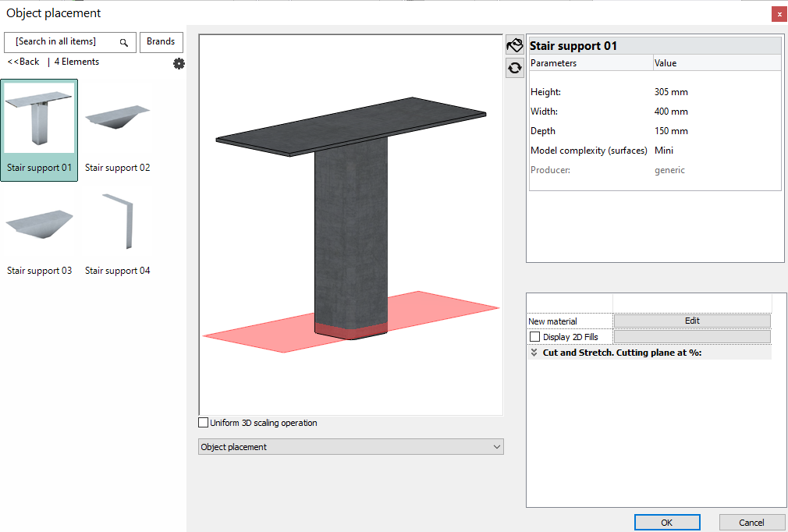Click the material paint bucket icon
This screenshot has height=532, width=788.
[514, 45]
